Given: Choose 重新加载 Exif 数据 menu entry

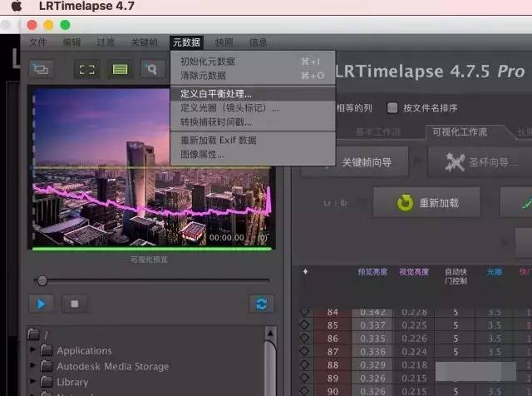Looking at the screenshot, I should click(218, 140).
